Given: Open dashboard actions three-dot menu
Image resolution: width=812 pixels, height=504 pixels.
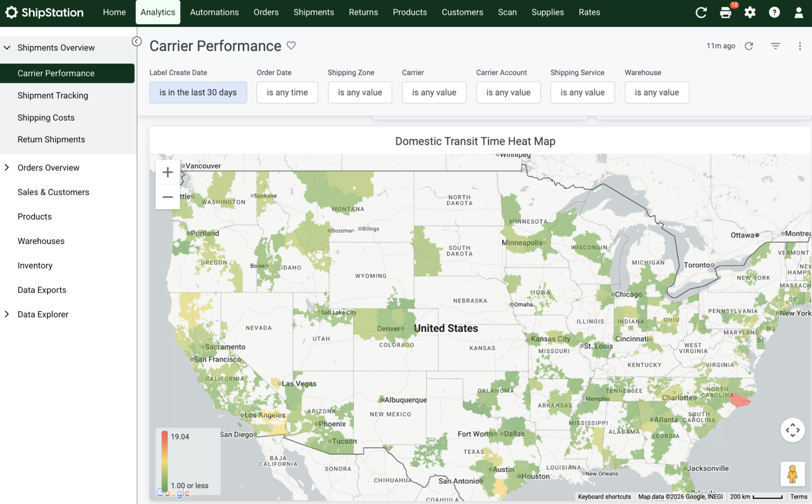Looking at the screenshot, I should click(800, 46).
